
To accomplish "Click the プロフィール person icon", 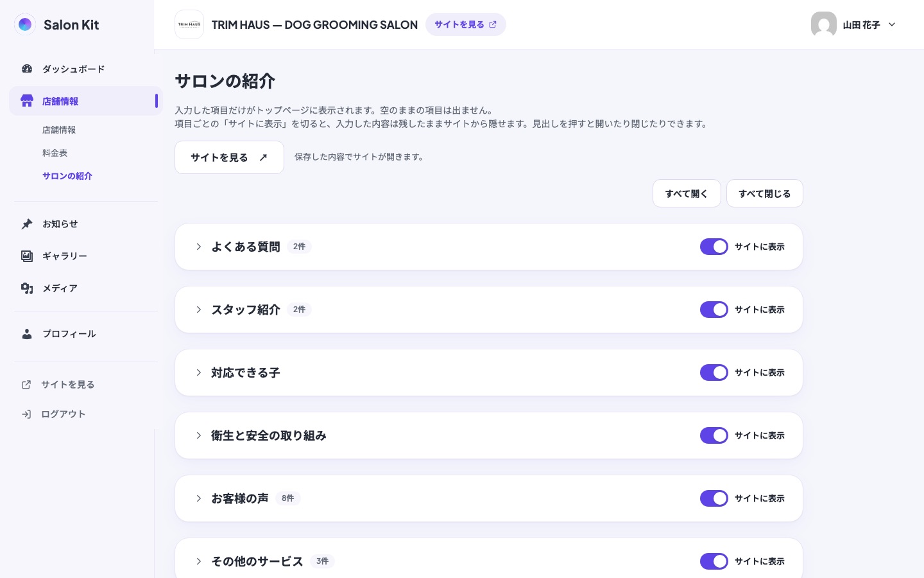I will click(27, 333).
